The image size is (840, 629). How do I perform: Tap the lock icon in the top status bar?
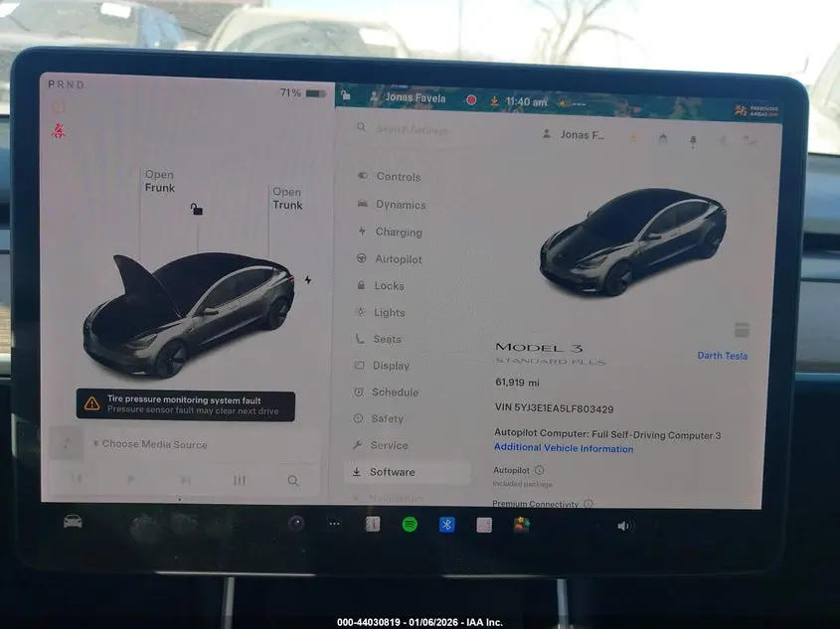pos(344,96)
